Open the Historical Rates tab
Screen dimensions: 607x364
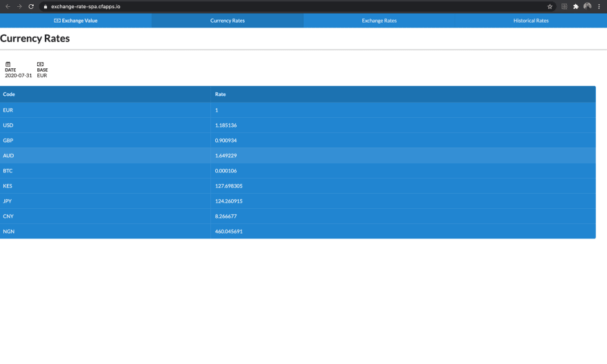tap(531, 21)
